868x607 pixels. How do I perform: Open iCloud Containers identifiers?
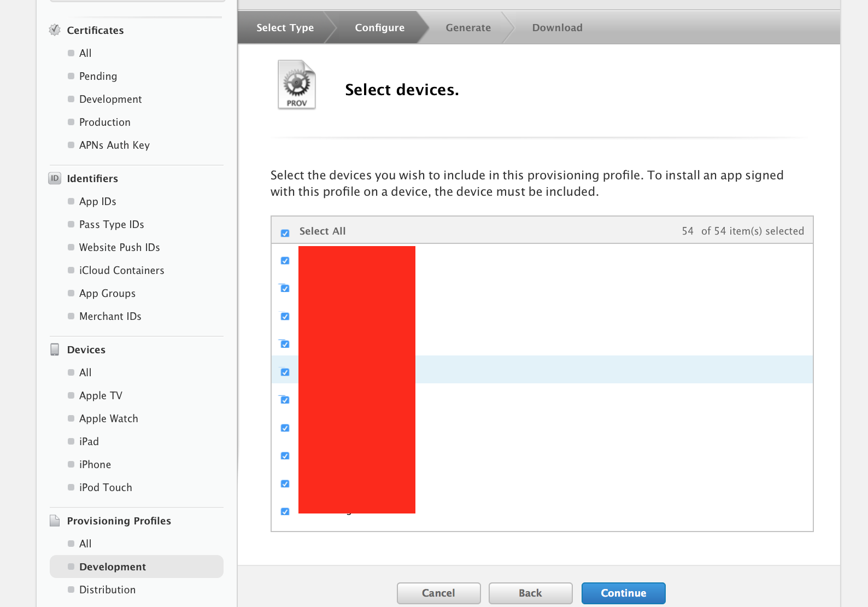coord(121,270)
